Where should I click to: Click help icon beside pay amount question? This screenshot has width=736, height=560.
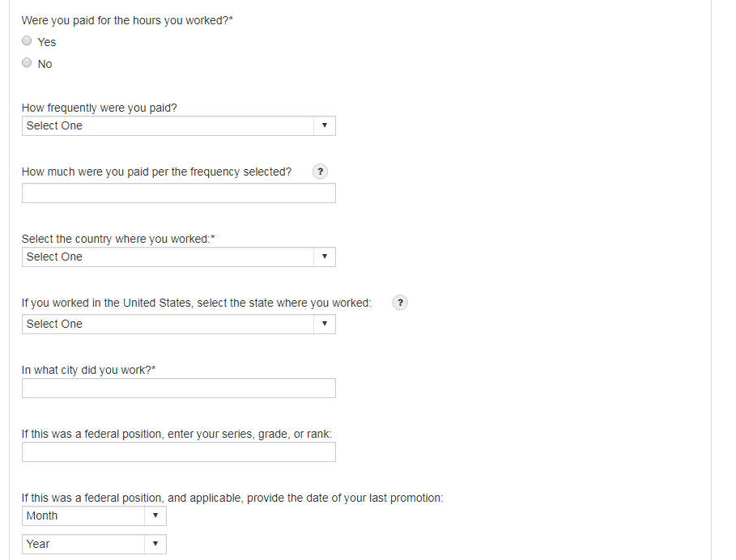pos(321,172)
